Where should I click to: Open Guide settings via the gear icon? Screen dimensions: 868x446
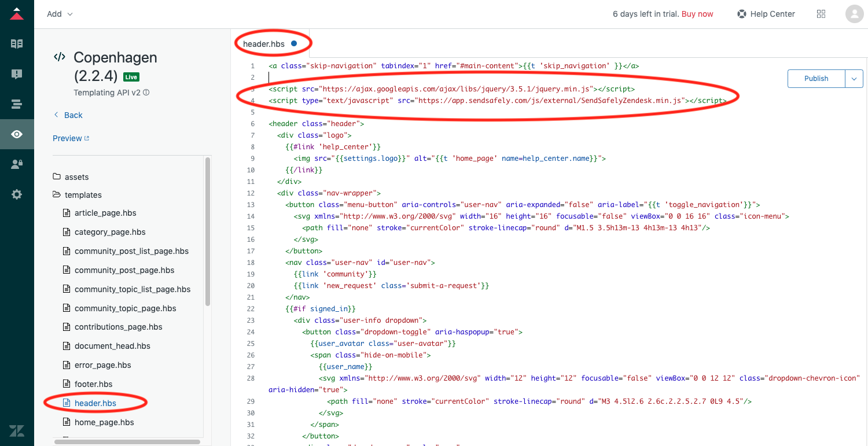pyautogui.click(x=17, y=195)
